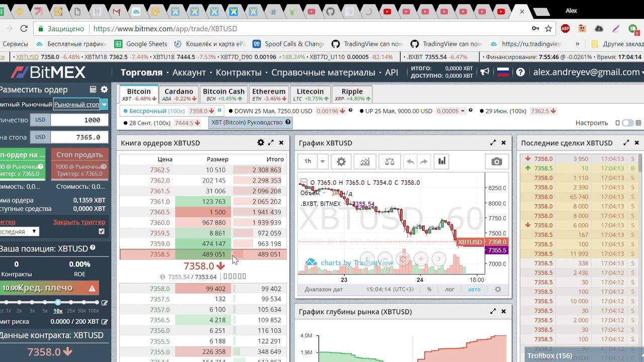Undo last chart action
644x362 pixels.
coord(410,161)
